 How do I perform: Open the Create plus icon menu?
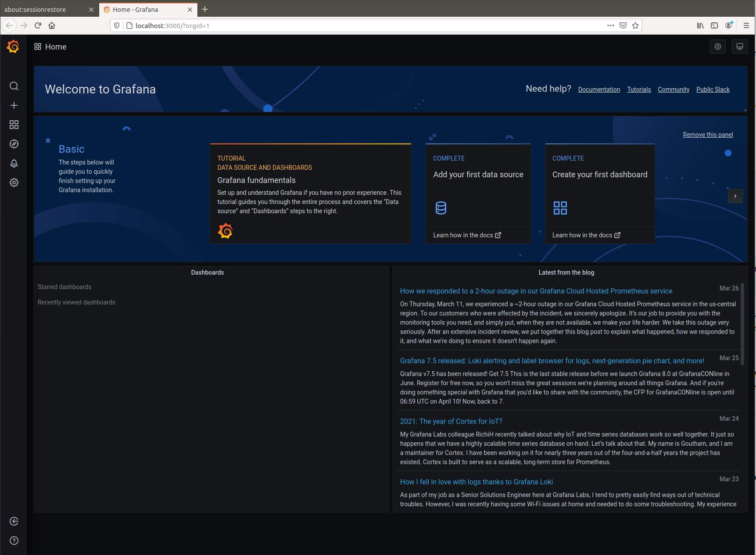[14, 105]
